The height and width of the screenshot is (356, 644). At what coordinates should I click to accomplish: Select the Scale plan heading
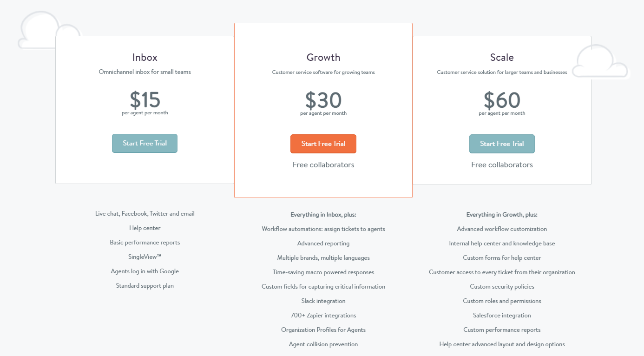coord(502,57)
